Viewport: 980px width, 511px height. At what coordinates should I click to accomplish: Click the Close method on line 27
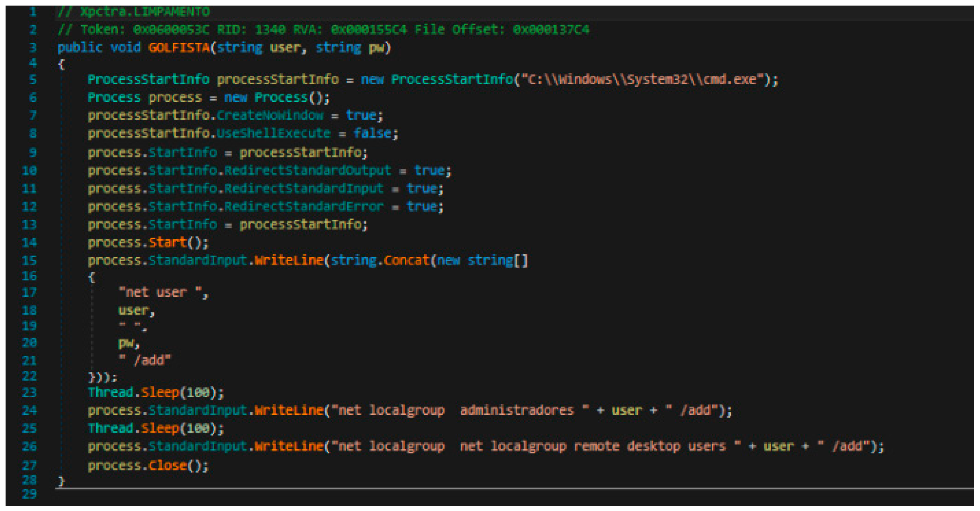coord(167,465)
